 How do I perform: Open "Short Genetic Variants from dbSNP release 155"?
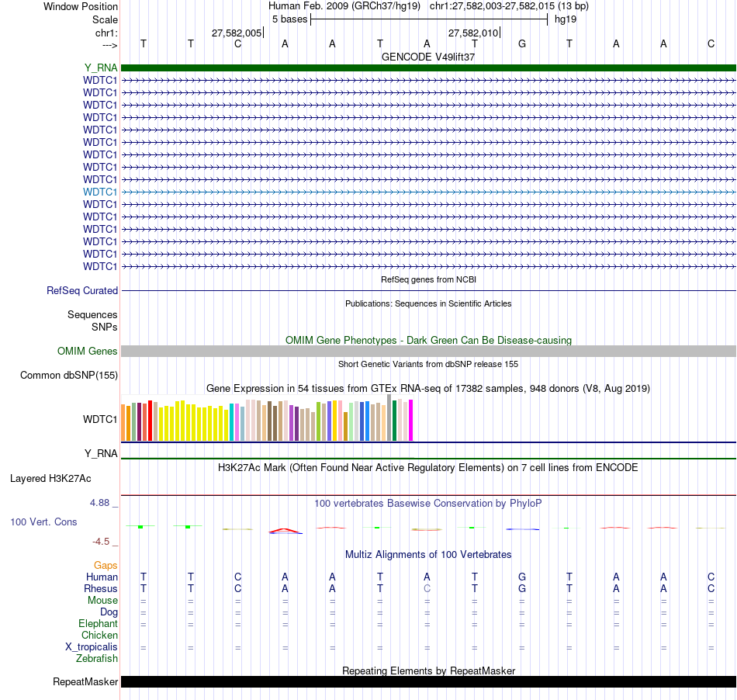[x=428, y=364]
